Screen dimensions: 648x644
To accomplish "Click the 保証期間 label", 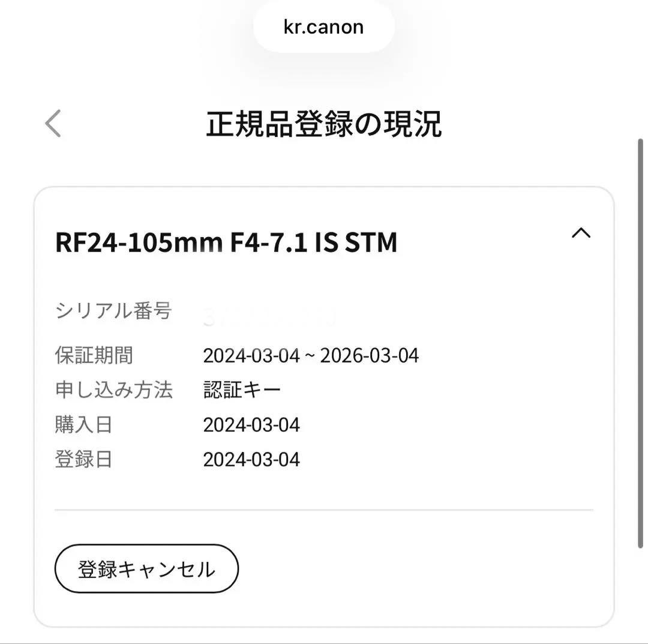I will tap(93, 355).
